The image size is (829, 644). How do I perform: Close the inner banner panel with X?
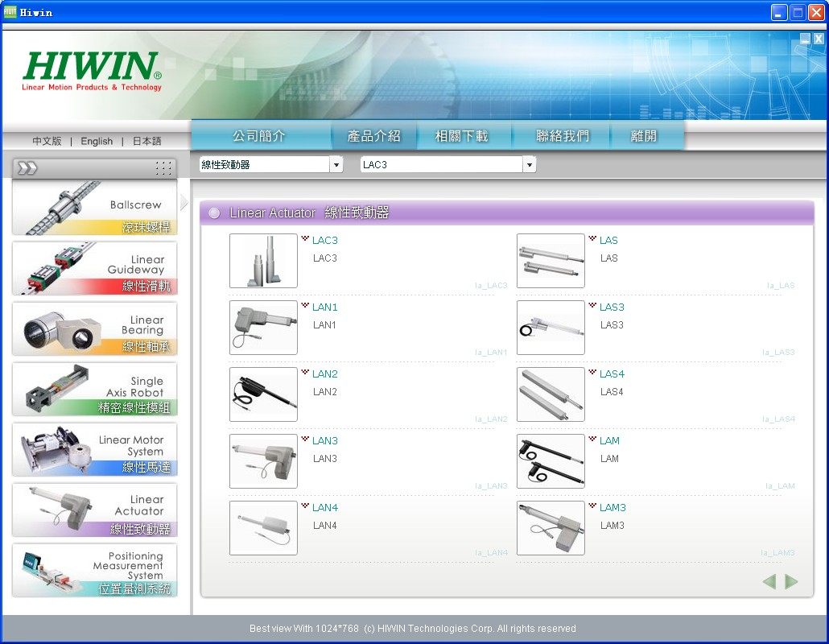(x=819, y=39)
